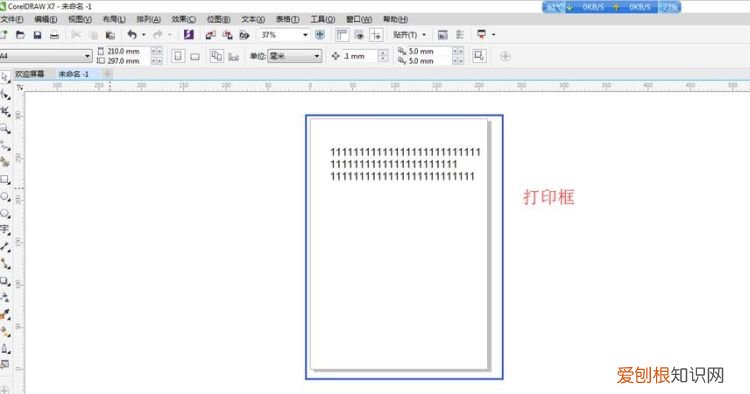Viewport: 750px width, 394px height.
Task: Click the Publish to PDF icon
Action: click(244, 35)
